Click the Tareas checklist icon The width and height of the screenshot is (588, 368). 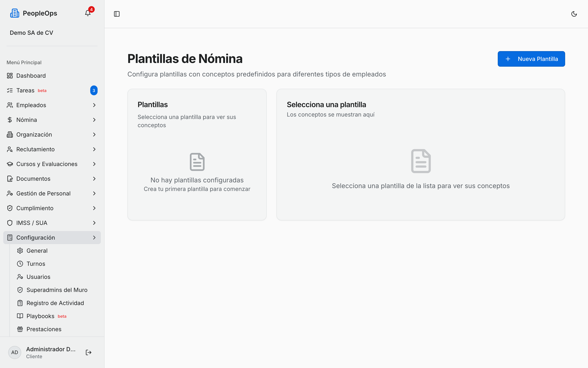(10, 90)
